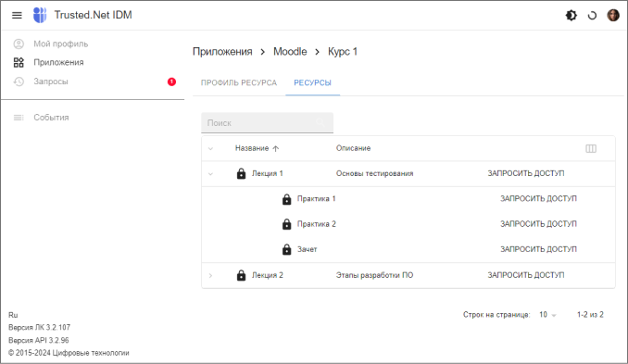Click the Основы тестирования description
The width and height of the screenshot is (628, 364).
tap(374, 173)
